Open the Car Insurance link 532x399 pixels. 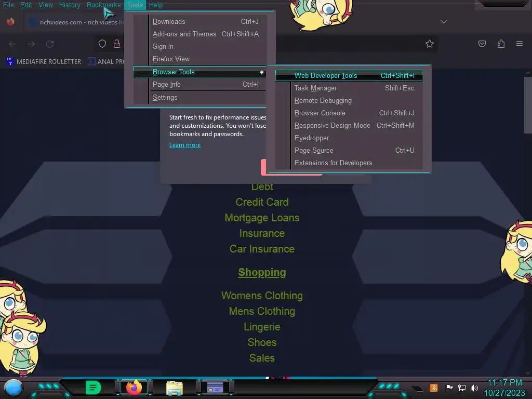pos(262,249)
